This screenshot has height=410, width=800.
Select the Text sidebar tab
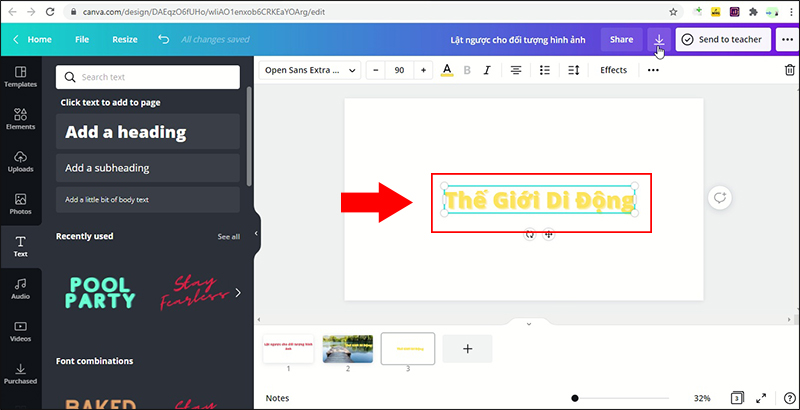pos(20,246)
